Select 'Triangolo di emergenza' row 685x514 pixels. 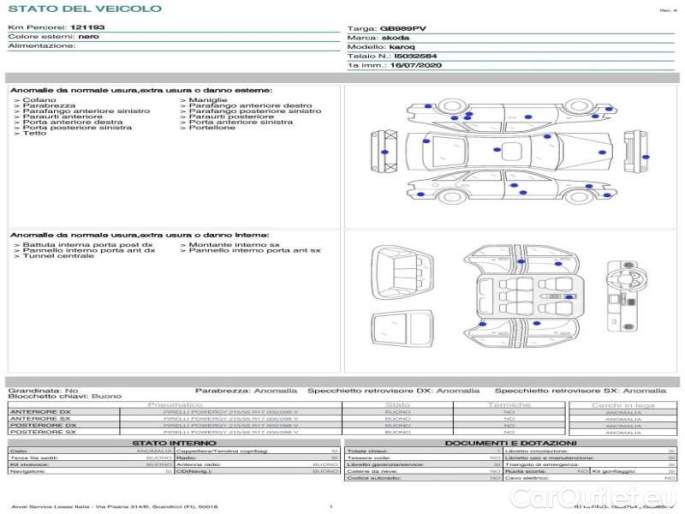click(590, 465)
